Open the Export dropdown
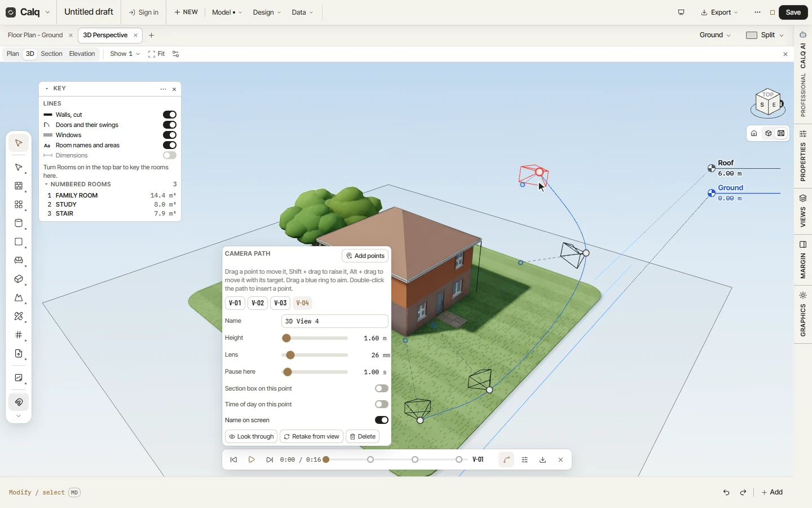Viewport: 812px width, 508px height. pyautogui.click(x=720, y=12)
